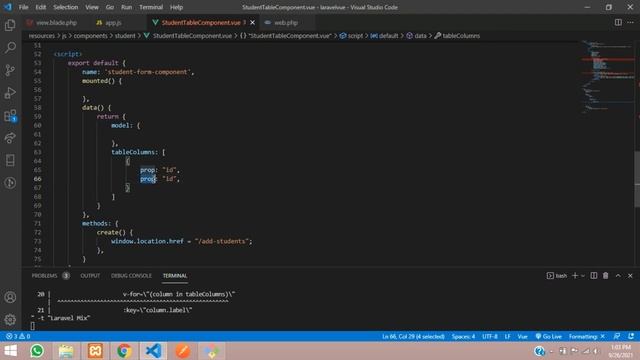The width and height of the screenshot is (640, 360).
Task: Open Google Chrome from the taskbar
Action: tap(124, 351)
